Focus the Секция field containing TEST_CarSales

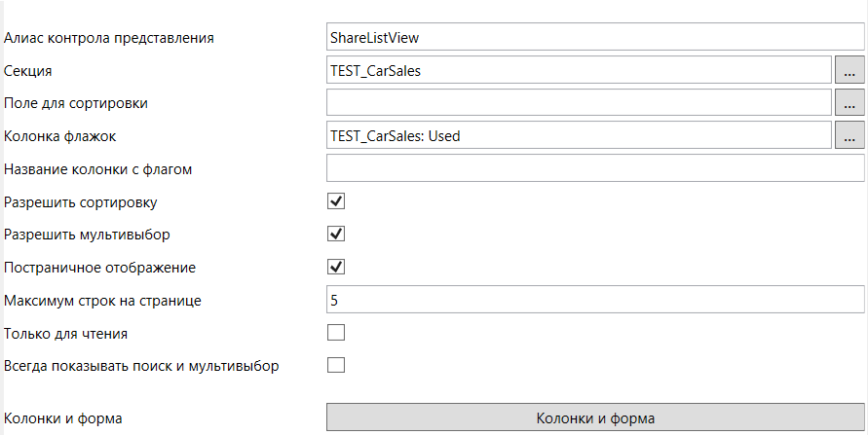pyautogui.click(x=579, y=70)
